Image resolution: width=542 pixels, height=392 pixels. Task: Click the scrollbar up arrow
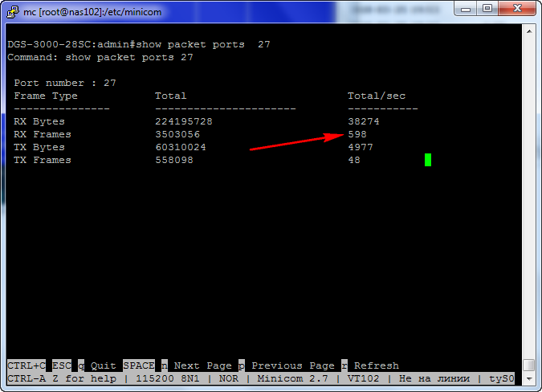point(529,31)
